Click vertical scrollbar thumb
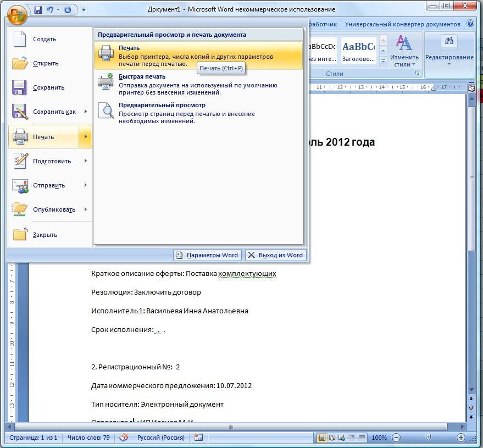The width and height of the screenshot is (483, 448). 471,179
